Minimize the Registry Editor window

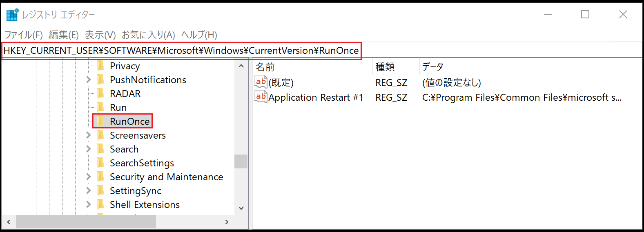click(548, 15)
